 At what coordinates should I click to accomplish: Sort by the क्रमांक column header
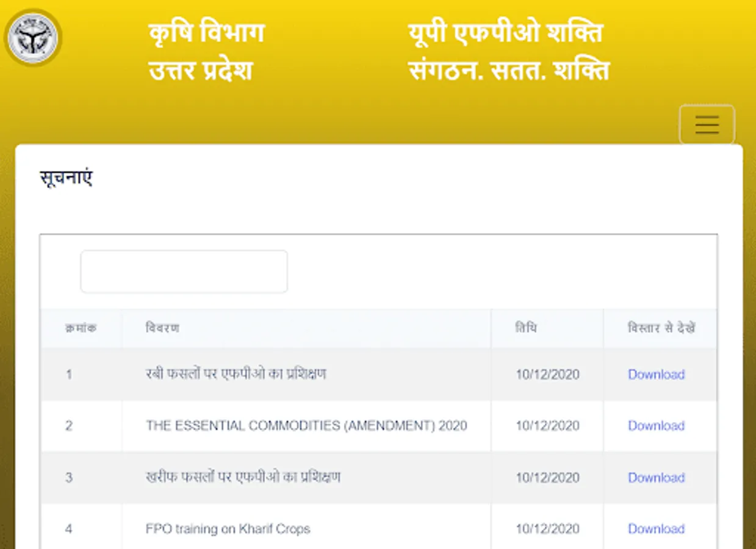[81, 328]
